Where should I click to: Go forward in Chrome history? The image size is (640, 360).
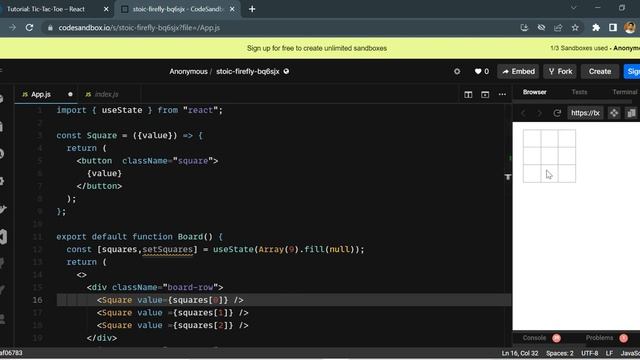pyautogui.click(x=12, y=28)
